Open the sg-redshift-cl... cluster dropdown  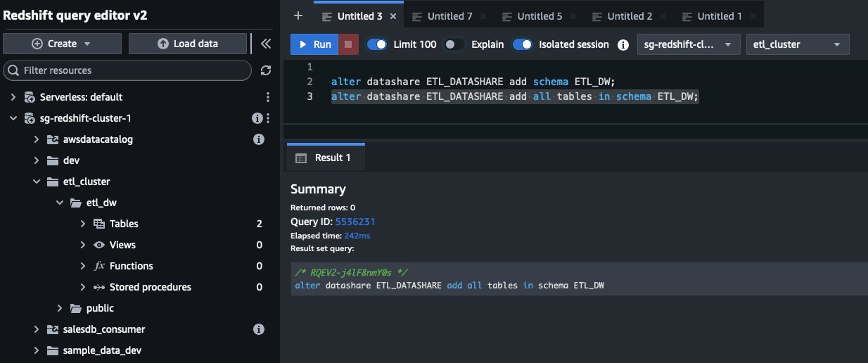(689, 44)
